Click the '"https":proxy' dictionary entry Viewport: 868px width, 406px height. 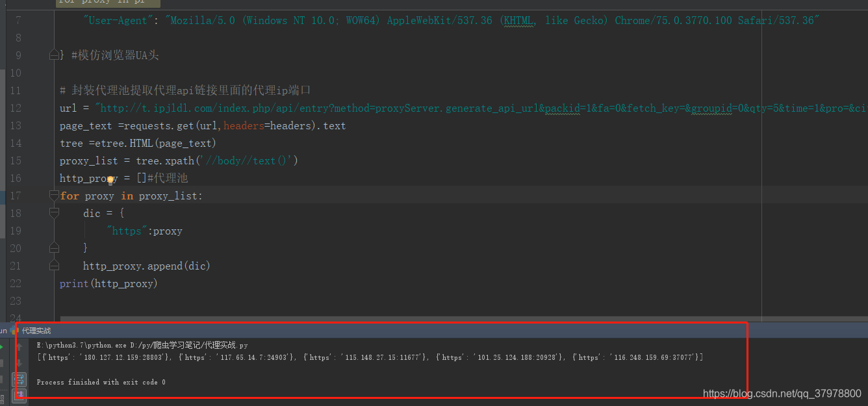(x=144, y=231)
